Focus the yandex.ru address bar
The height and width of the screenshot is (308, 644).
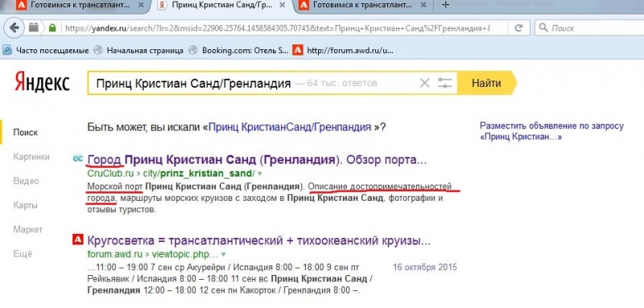pos(277,28)
